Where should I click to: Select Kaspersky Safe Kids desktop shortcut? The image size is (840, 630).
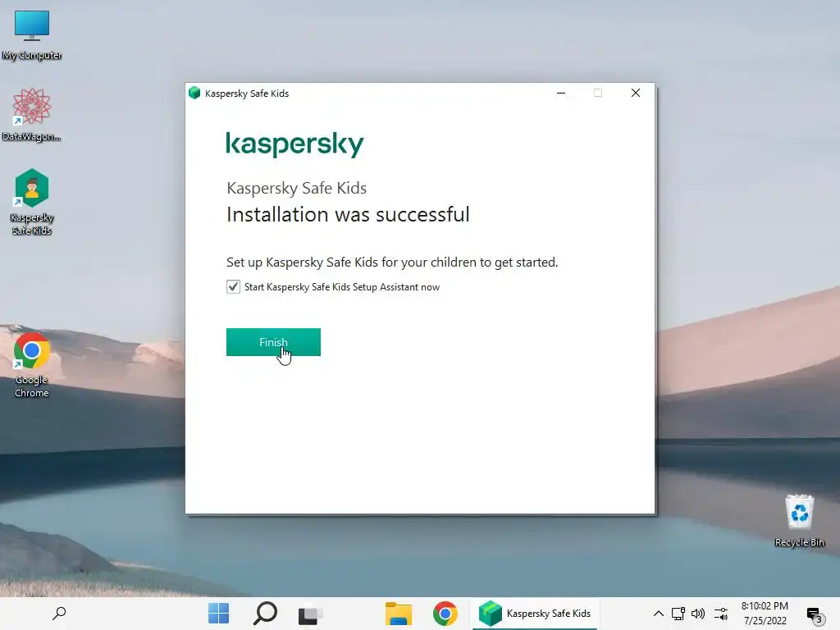(x=32, y=202)
